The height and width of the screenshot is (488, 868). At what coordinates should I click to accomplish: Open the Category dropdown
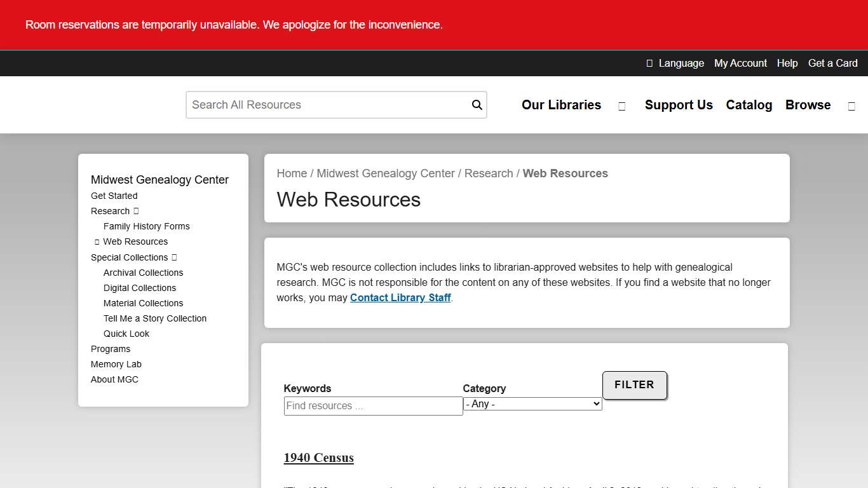point(532,403)
